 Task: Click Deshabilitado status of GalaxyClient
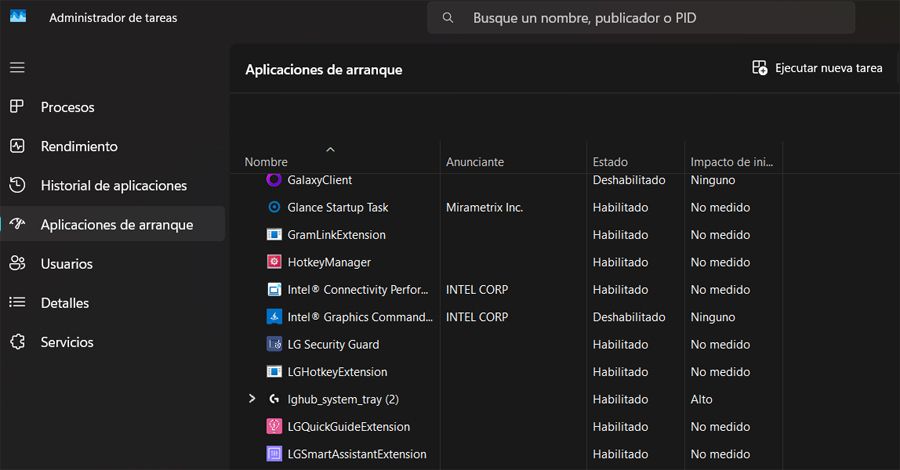629,180
